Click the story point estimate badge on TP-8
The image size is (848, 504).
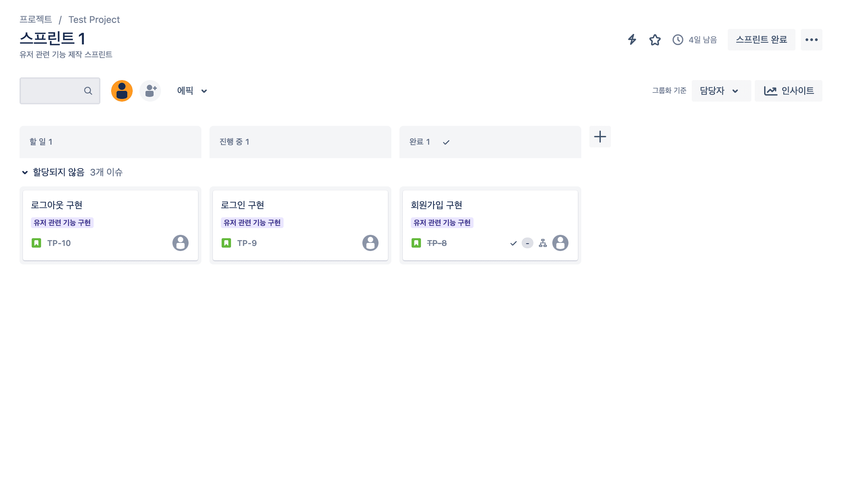pyautogui.click(x=527, y=243)
